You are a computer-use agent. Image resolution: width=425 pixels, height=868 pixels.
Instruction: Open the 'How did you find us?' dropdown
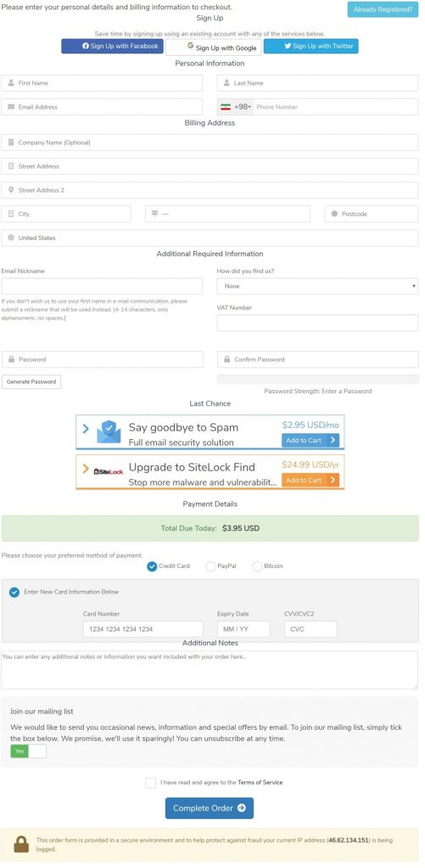tap(317, 287)
